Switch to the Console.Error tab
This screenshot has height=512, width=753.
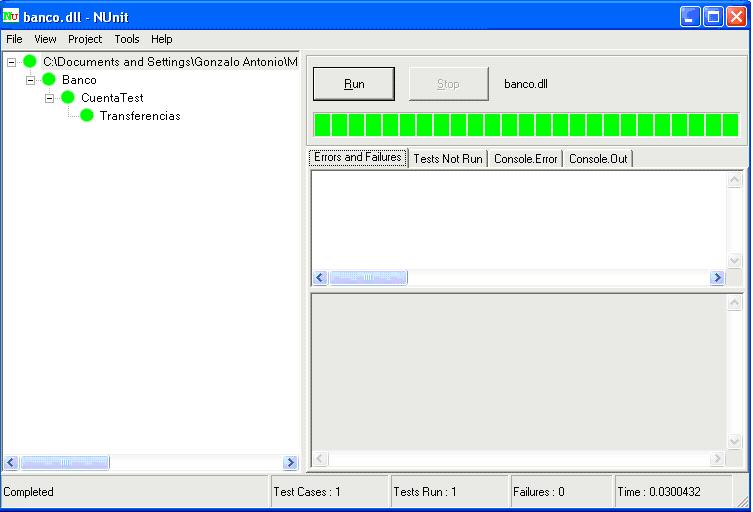[x=525, y=158]
